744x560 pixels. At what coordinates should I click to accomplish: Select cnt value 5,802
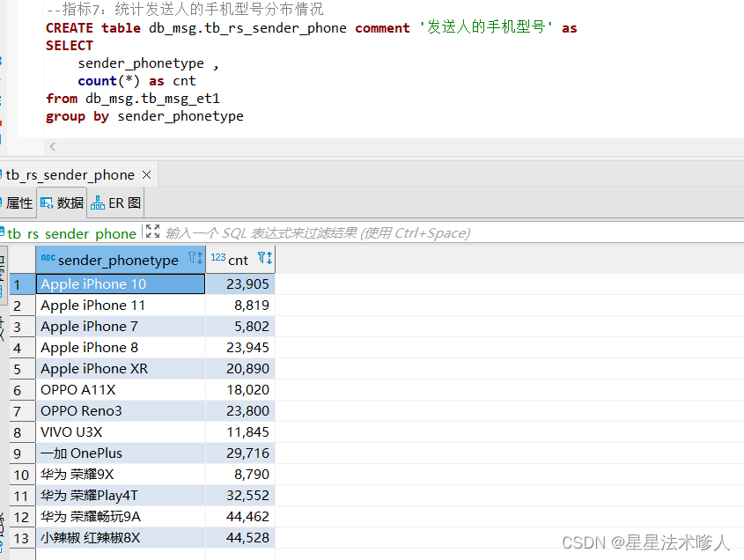click(x=240, y=327)
